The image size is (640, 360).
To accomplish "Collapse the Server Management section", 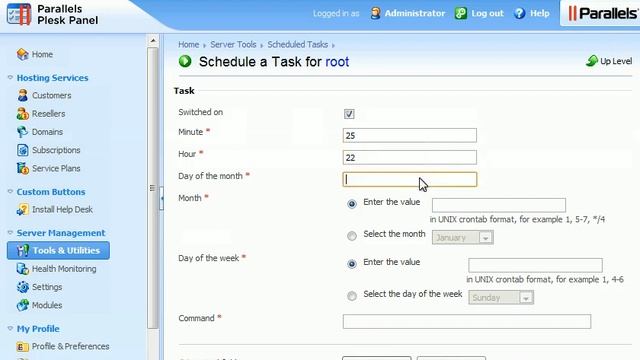I will [10, 232].
